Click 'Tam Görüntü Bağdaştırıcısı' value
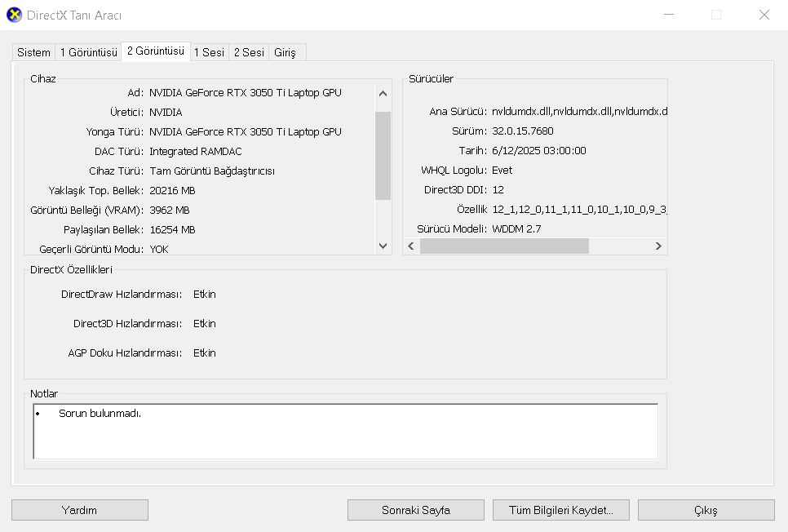 [212, 171]
